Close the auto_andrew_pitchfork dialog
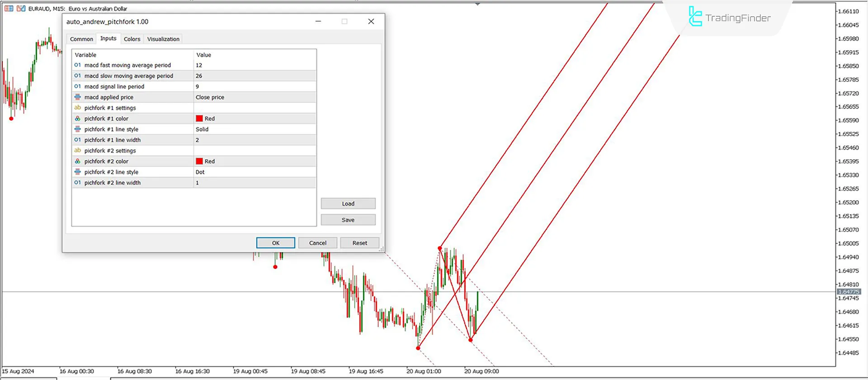 pyautogui.click(x=371, y=21)
